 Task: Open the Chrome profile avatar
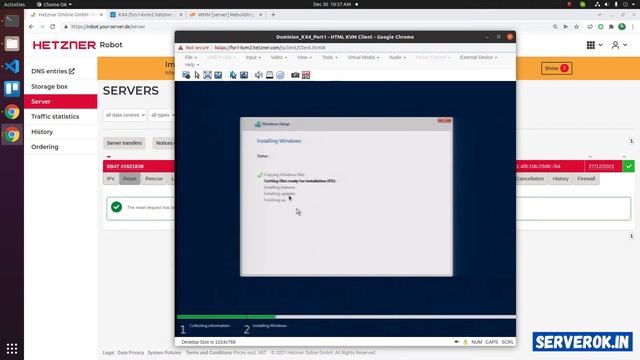tap(622, 27)
